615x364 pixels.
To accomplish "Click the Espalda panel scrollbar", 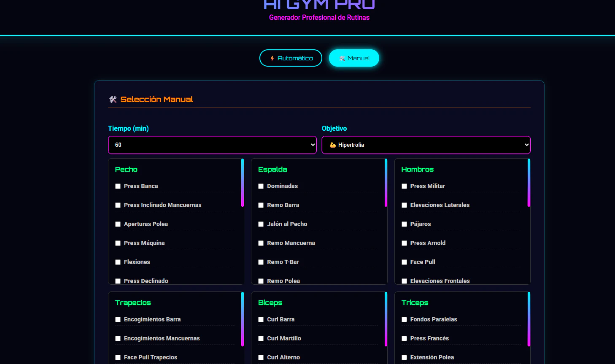I will click(386, 183).
